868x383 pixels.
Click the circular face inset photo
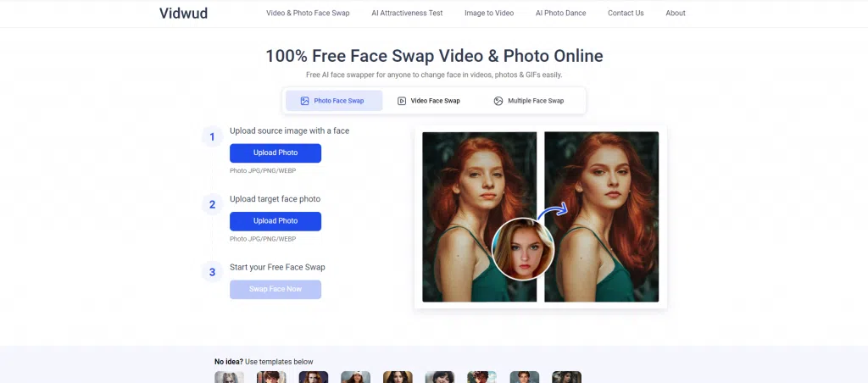click(523, 248)
